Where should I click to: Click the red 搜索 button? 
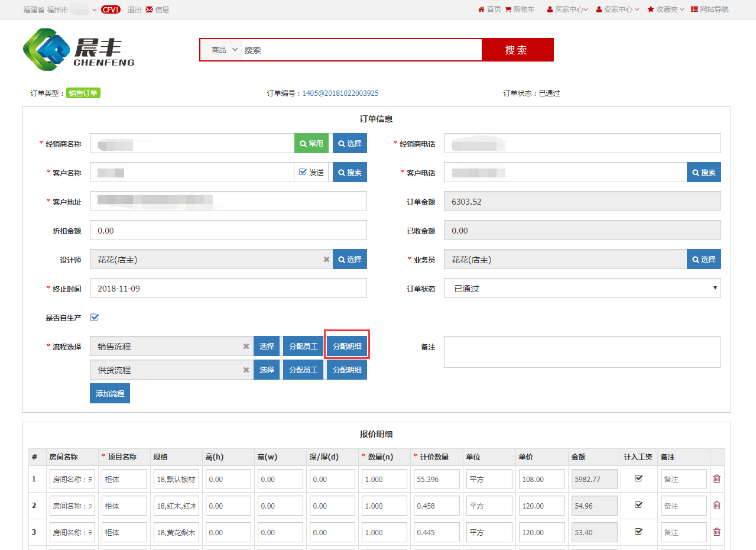click(517, 50)
